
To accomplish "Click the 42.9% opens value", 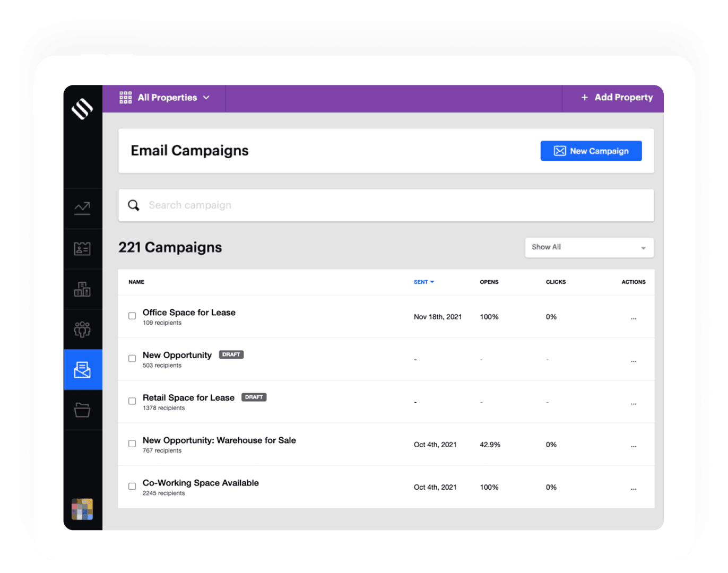I will click(x=490, y=445).
